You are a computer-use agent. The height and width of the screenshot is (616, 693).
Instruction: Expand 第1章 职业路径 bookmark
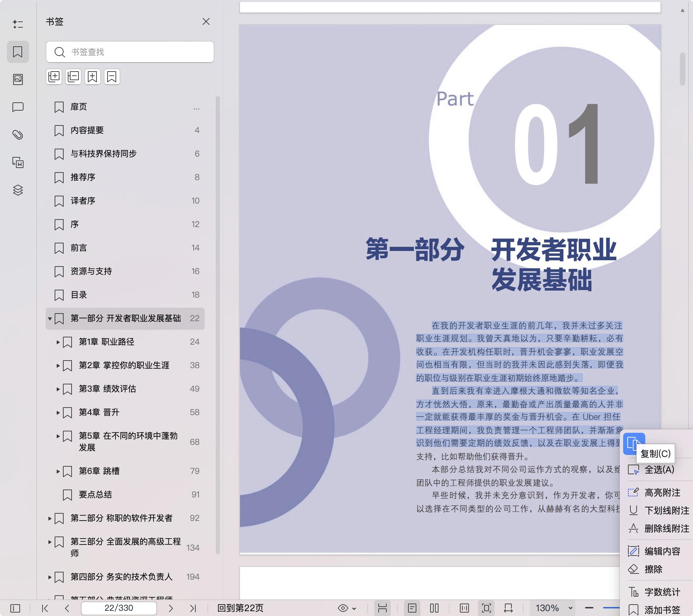tap(58, 342)
